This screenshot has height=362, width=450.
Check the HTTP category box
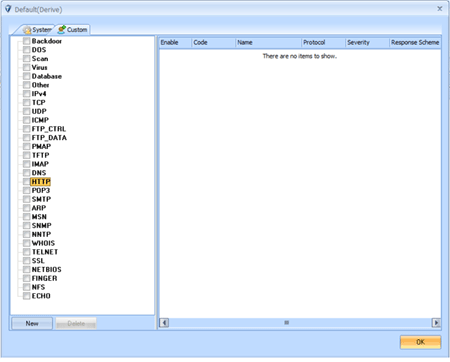[26, 182]
